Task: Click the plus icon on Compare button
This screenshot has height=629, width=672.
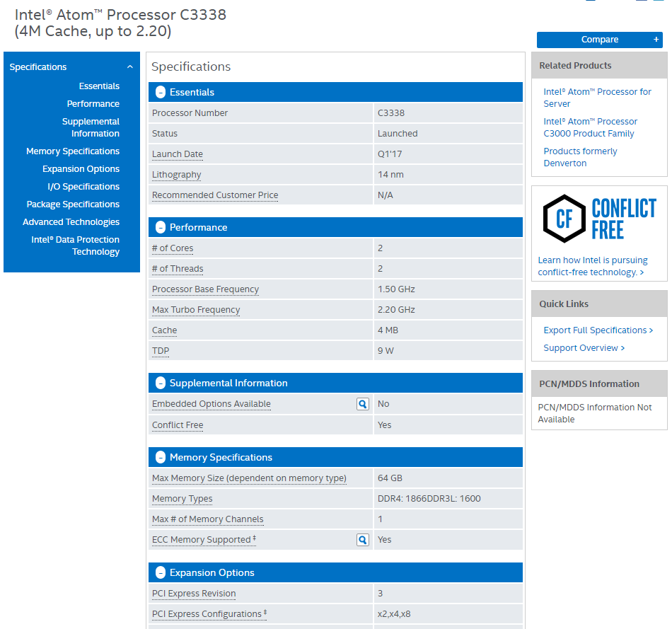Action: [656, 40]
